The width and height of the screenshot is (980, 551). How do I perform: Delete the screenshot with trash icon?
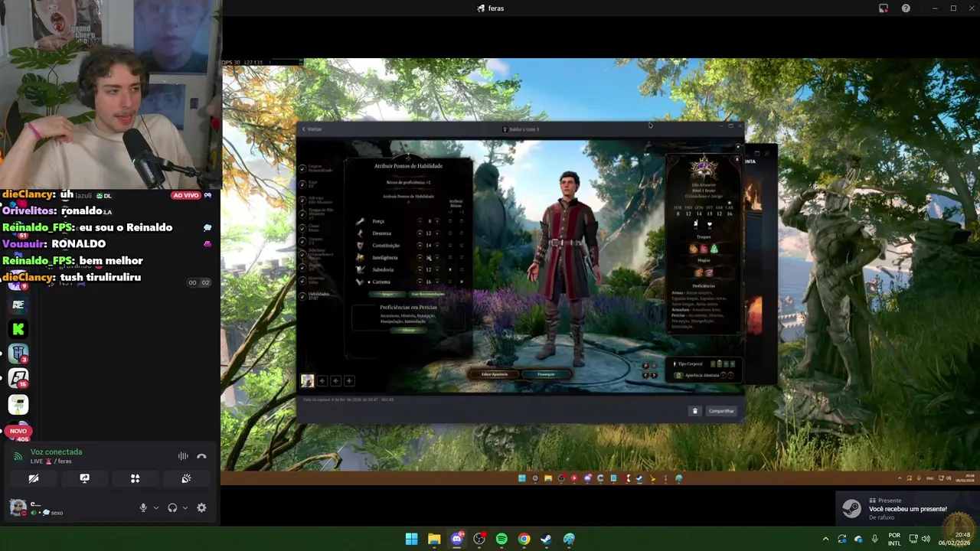(695, 411)
